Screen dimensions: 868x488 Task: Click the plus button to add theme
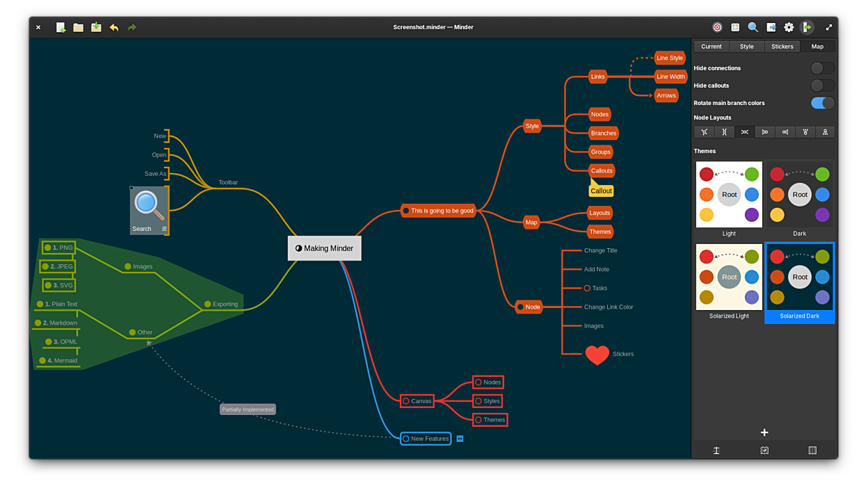[764, 432]
